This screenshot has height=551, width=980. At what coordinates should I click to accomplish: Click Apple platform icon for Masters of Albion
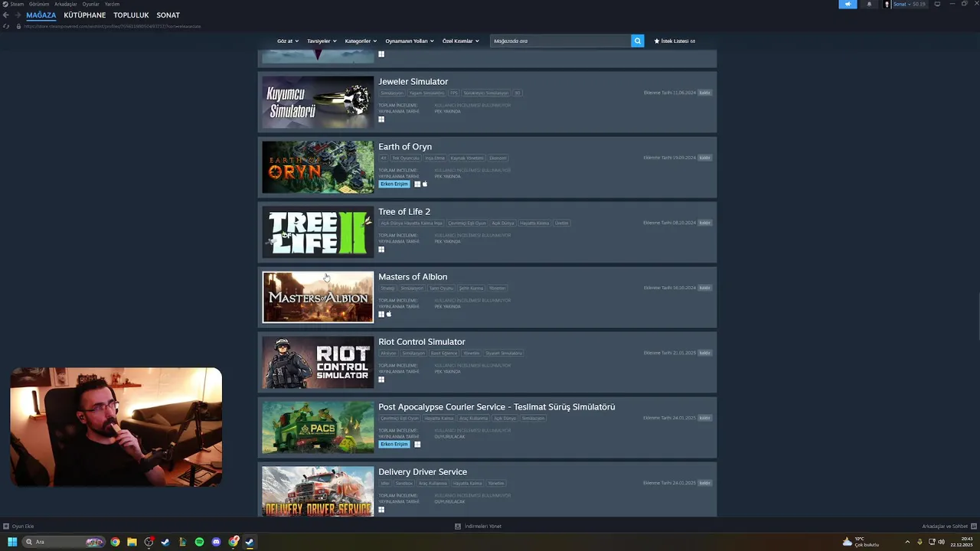389,314
